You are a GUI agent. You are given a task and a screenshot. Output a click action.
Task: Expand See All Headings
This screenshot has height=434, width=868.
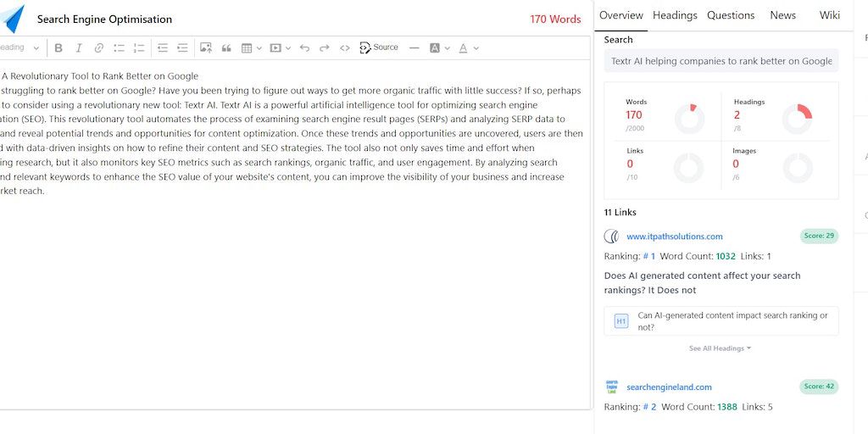(x=720, y=348)
